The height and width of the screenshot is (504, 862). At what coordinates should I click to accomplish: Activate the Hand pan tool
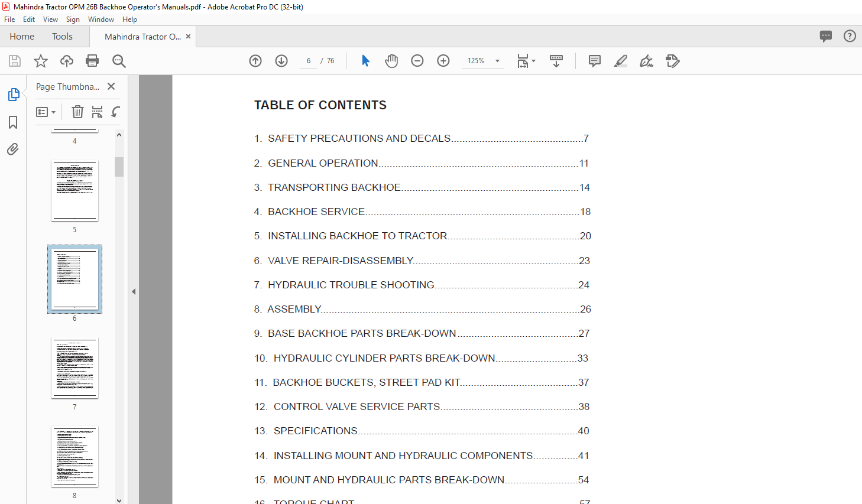click(391, 61)
